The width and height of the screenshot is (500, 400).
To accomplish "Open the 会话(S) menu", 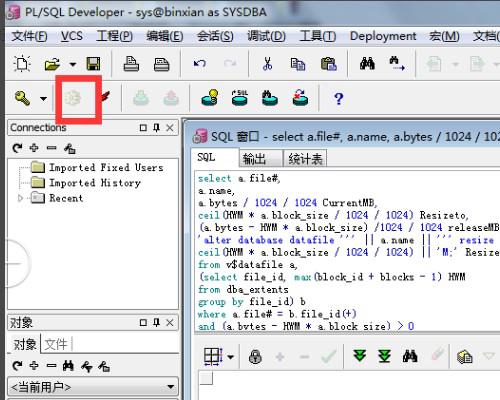I will point(215,36).
